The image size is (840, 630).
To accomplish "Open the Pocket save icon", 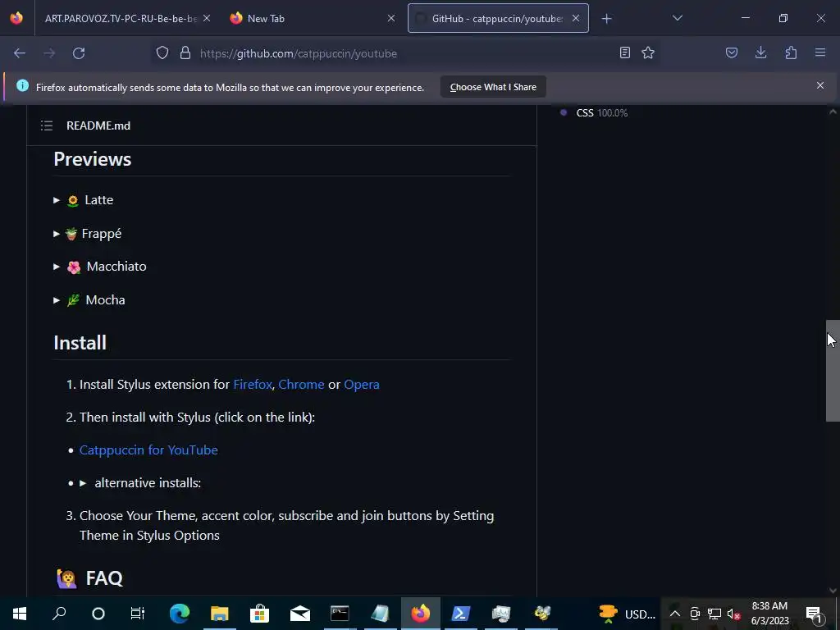I will (731, 52).
